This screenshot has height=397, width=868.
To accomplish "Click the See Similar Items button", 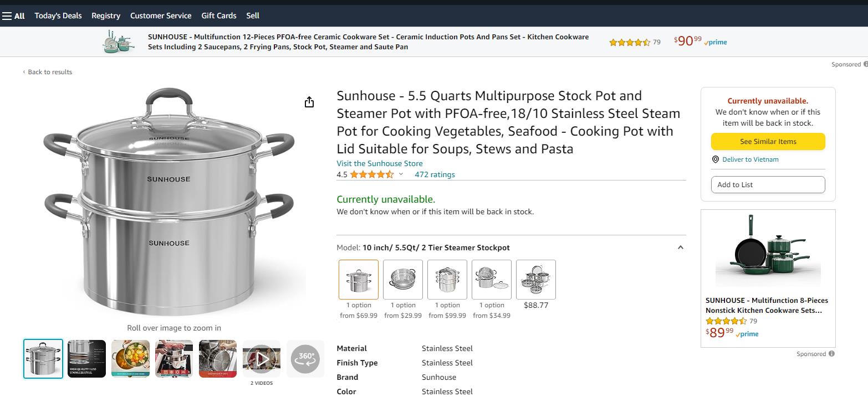I will click(768, 141).
